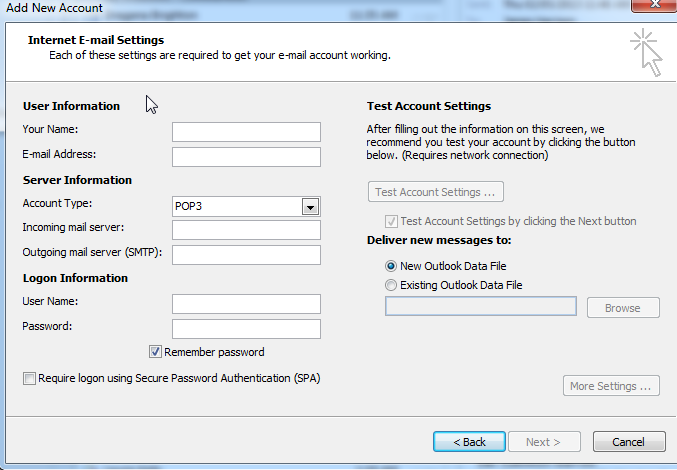Open the Account Type POP3 dropdown
Viewport: 677px width, 470px height.
click(246, 207)
